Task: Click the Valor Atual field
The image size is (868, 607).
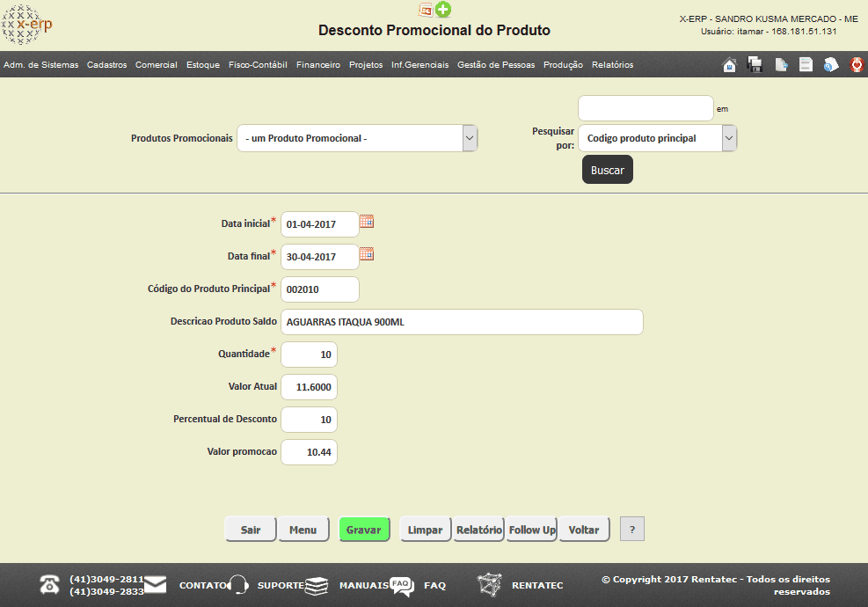Action: tap(309, 387)
